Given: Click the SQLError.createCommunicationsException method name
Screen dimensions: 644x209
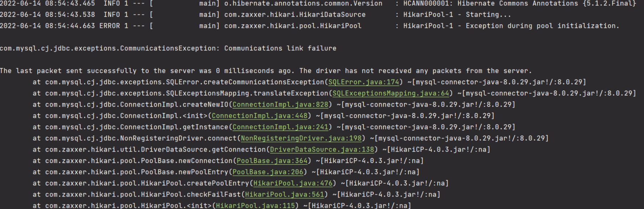Looking at the screenshot, I should [245, 82].
